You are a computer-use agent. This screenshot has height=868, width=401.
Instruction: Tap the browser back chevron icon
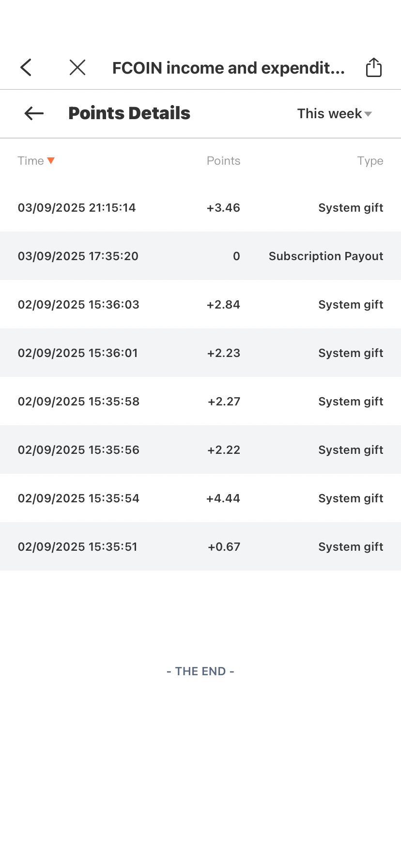[x=26, y=67]
